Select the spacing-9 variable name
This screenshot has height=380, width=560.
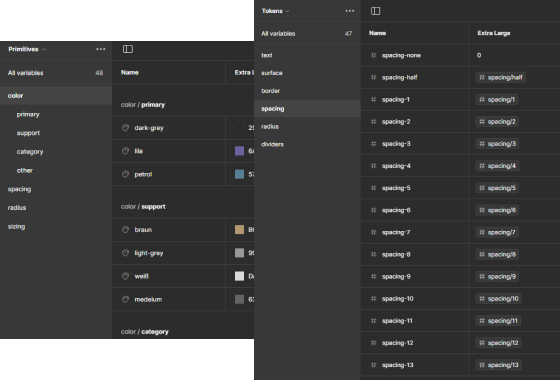396,277
